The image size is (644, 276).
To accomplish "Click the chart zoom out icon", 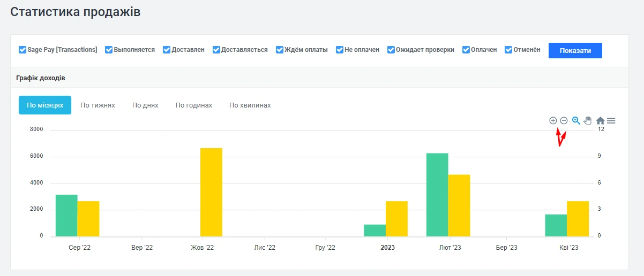I will 564,121.
